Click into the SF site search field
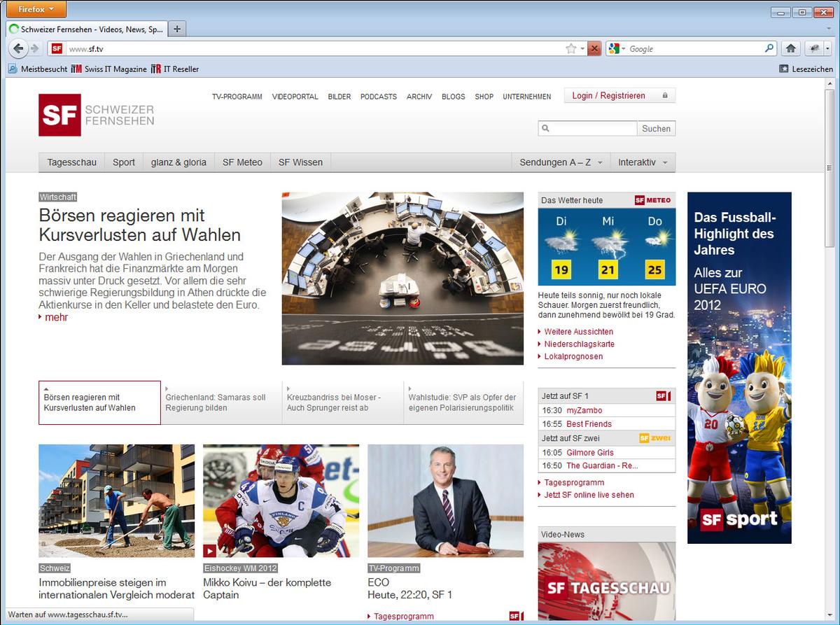This screenshot has width=840, height=625. tap(588, 129)
